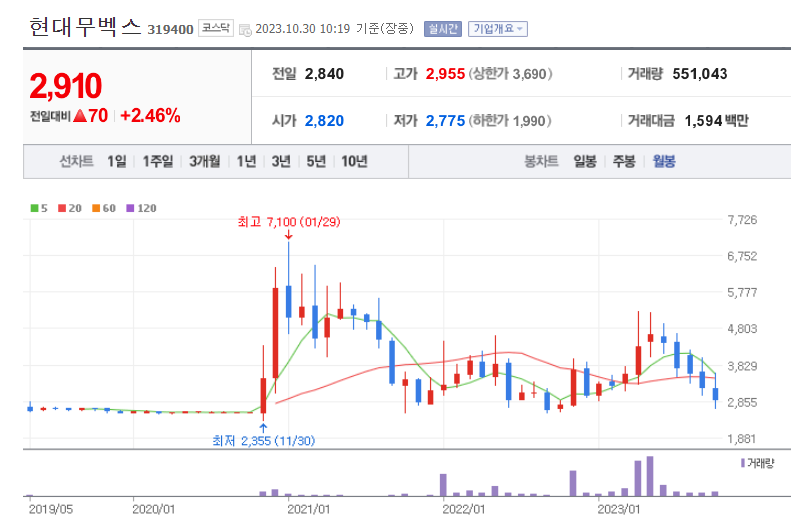Image resolution: width=791 pixels, height=530 pixels.
Task: Click the 저가 value 2,775
Action: (x=445, y=121)
